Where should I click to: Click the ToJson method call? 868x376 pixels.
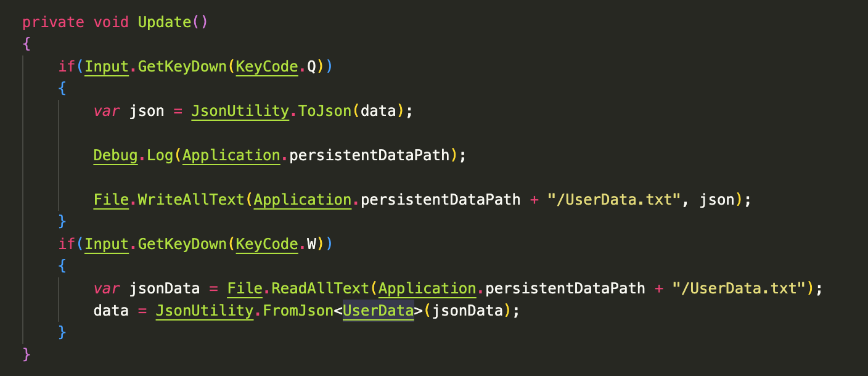point(325,111)
